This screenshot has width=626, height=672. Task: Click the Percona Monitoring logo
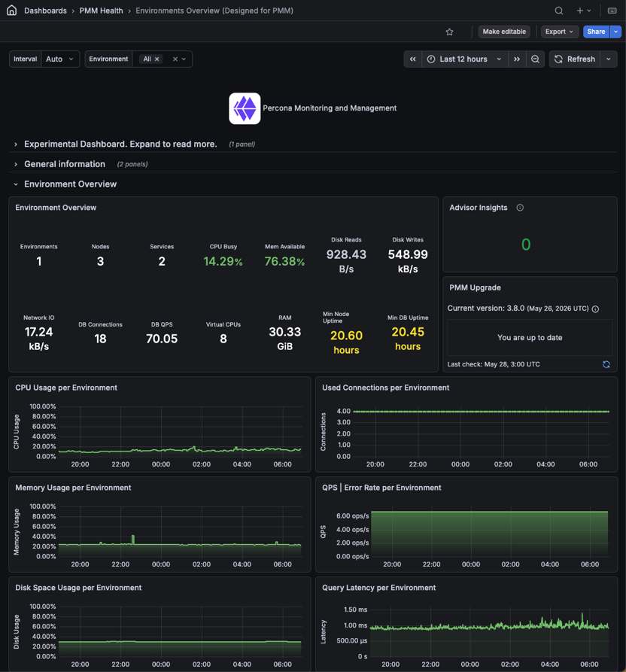pos(245,108)
